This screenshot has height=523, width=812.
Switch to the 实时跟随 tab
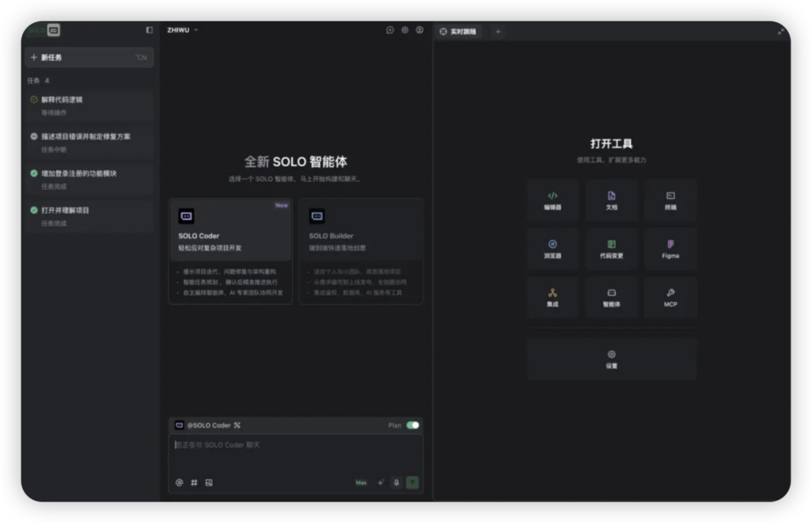click(x=458, y=32)
